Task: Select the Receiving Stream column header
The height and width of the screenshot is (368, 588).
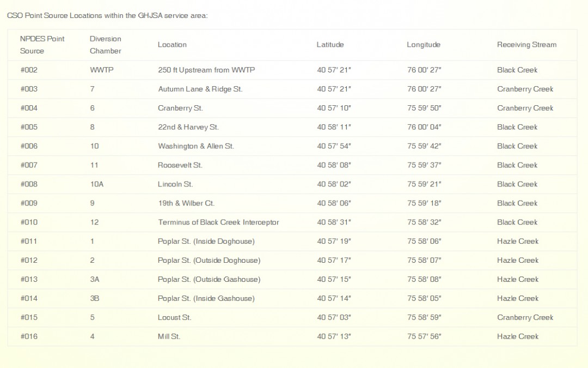Action: [526, 45]
